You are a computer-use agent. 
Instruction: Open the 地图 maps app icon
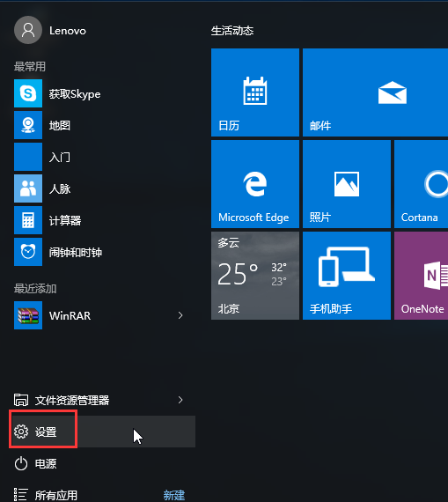pyautogui.click(x=28, y=125)
